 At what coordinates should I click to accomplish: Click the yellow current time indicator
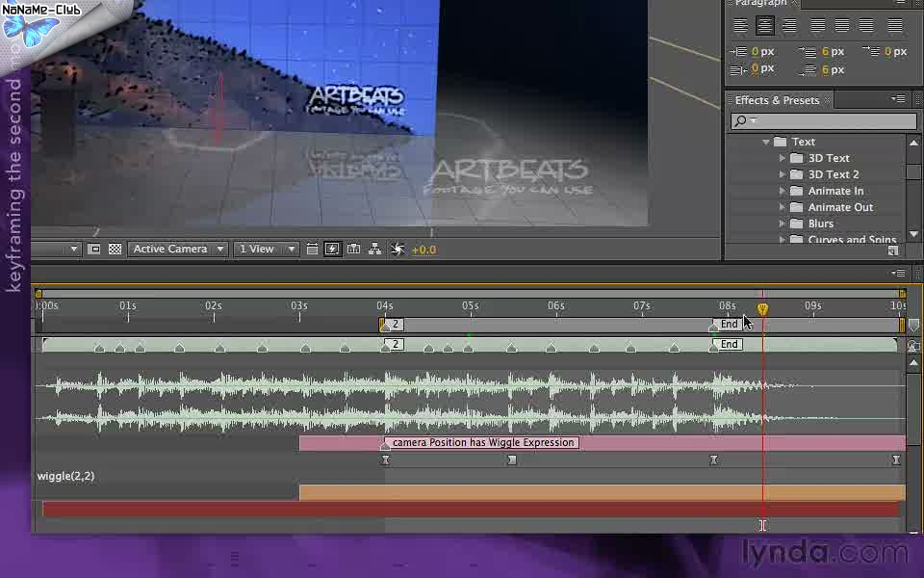coord(762,309)
